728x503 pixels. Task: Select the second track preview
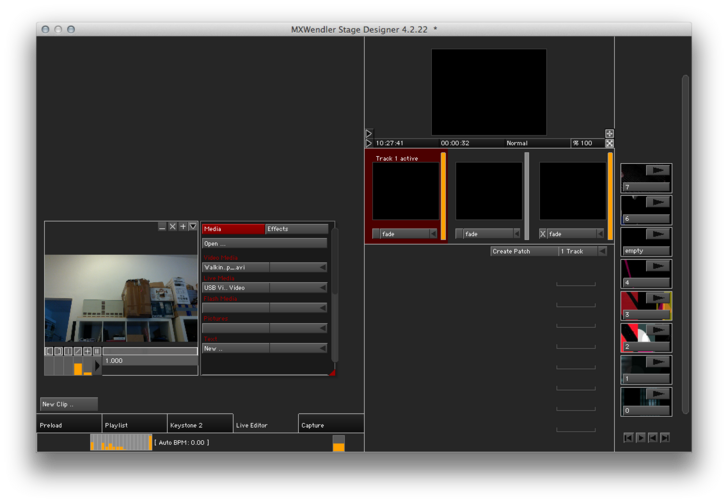488,191
